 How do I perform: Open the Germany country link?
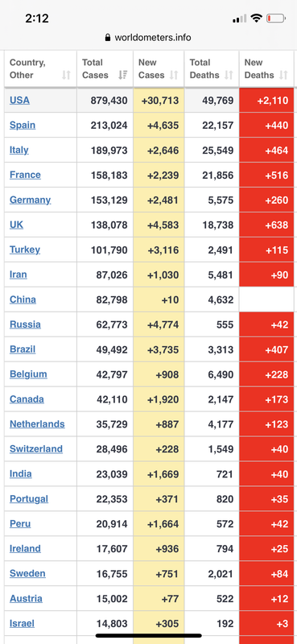click(31, 200)
